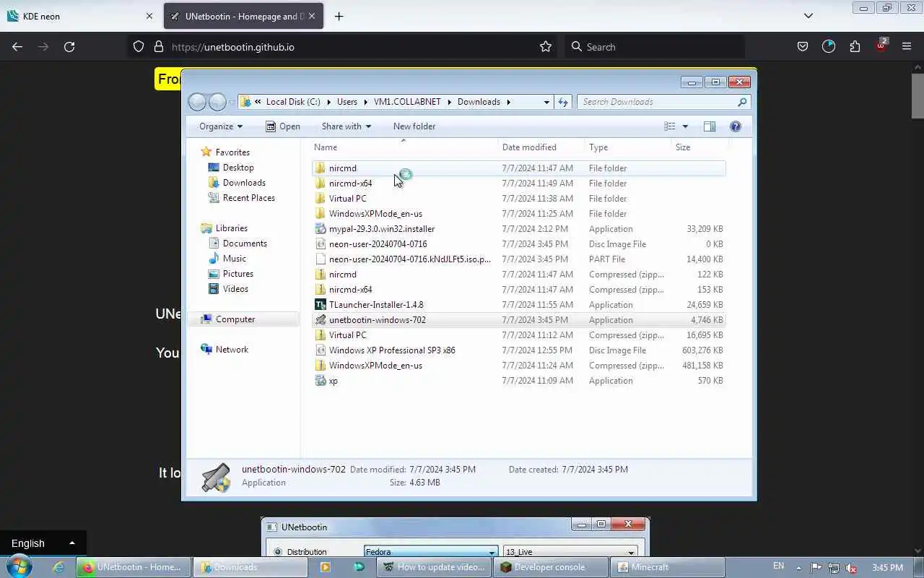Show hidden system tray icons arrow

pos(798,567)
